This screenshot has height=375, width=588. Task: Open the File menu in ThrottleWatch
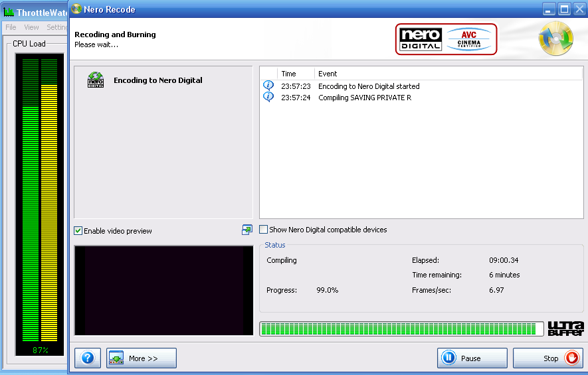click(11, 27)
